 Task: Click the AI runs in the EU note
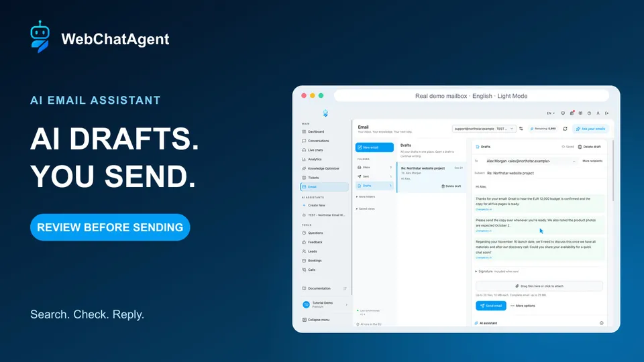tap(369, 324)
